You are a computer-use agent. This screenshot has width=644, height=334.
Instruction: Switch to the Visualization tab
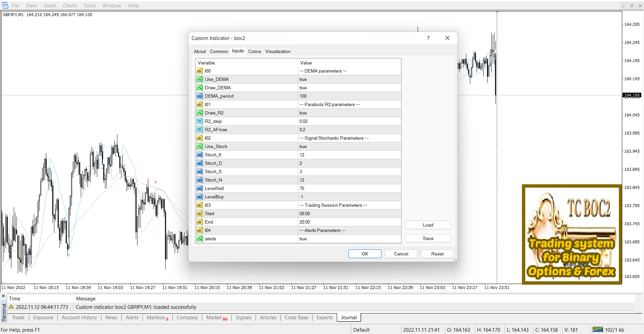278,52
